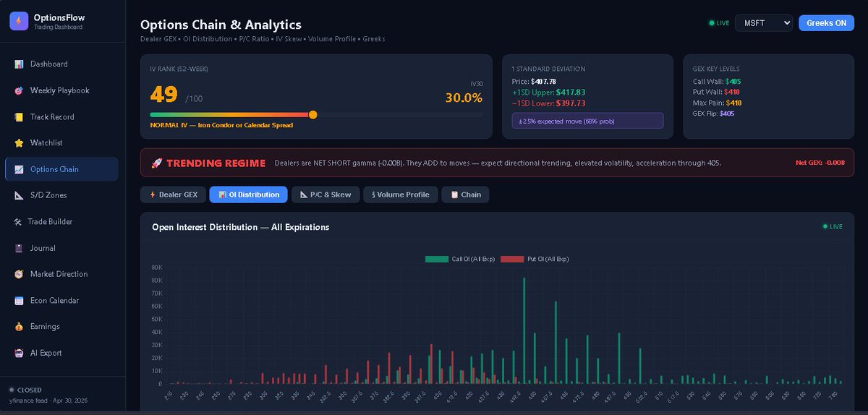Click the Dashboard label in the sidebar
The image size is (868, 415).
(49, 64)
